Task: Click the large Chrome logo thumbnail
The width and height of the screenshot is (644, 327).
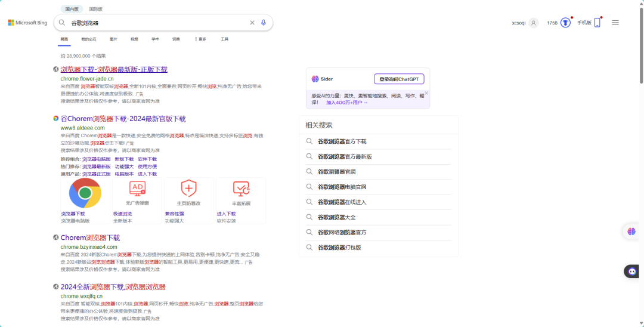Action: (85, 193)
